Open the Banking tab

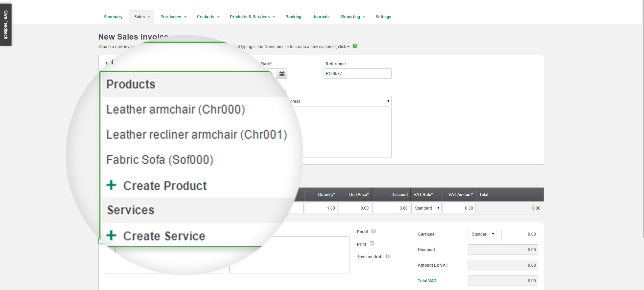tap(293, 17)
